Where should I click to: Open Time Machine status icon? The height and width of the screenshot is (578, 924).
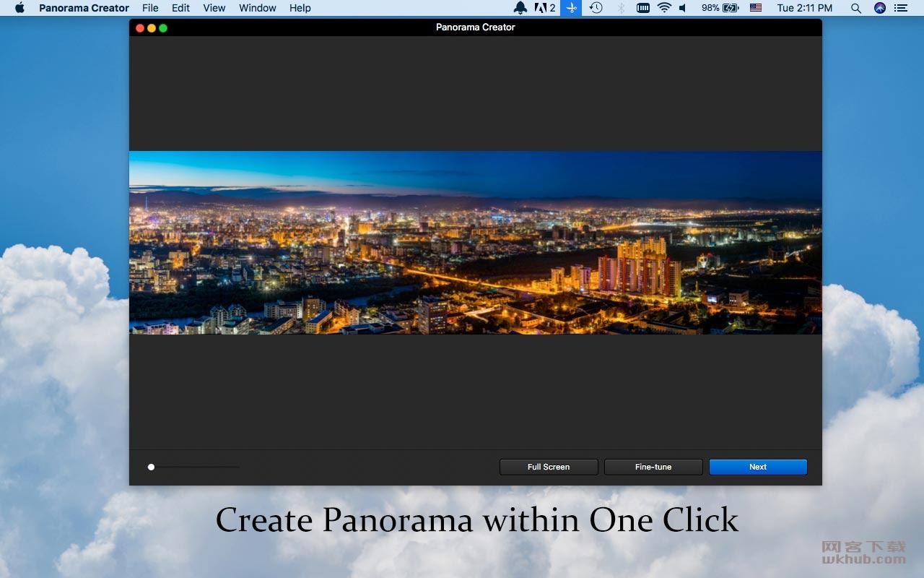tap(596, 8)
